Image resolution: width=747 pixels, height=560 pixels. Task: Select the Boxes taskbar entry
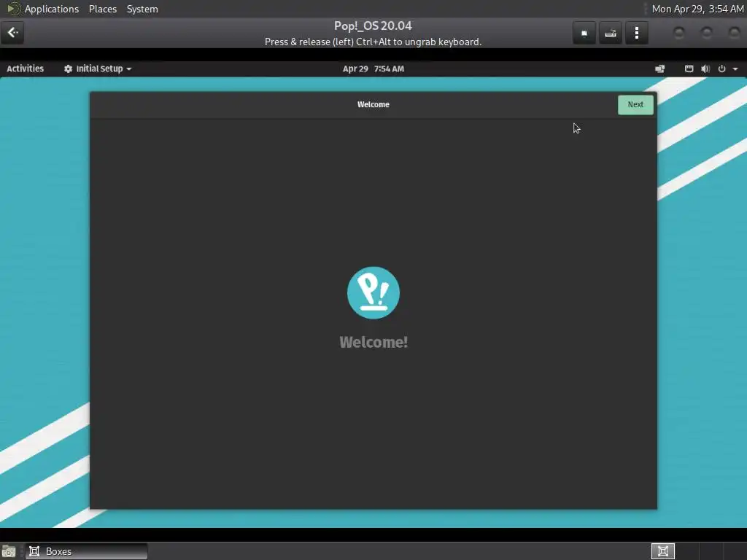[86, 551]
